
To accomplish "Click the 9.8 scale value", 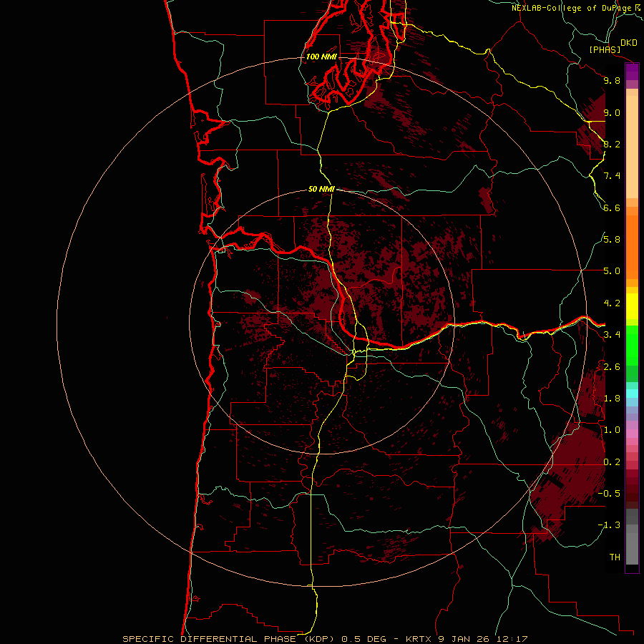I will pyautogui.click(x=612, y=81).
